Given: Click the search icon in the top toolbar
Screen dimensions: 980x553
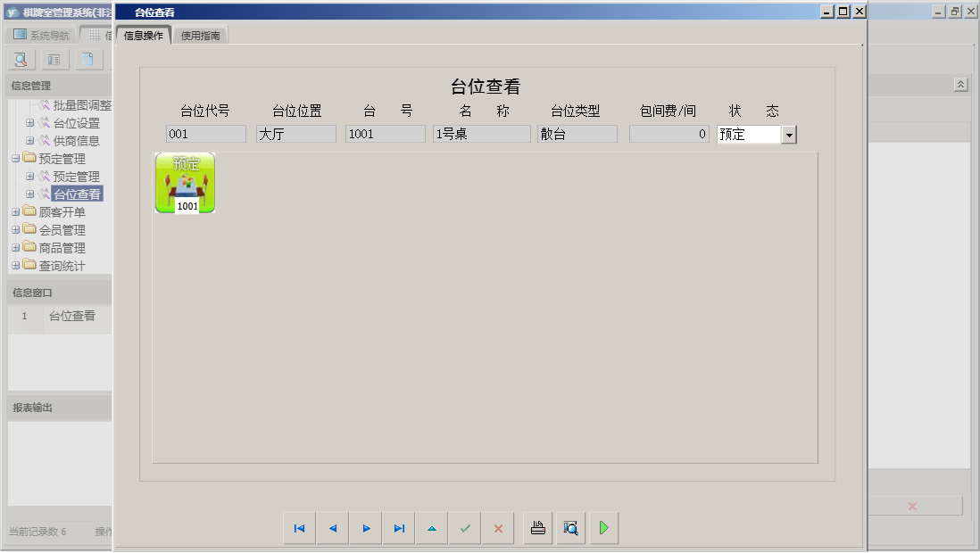Looking at the screenshot, I should tap(20, 59).
